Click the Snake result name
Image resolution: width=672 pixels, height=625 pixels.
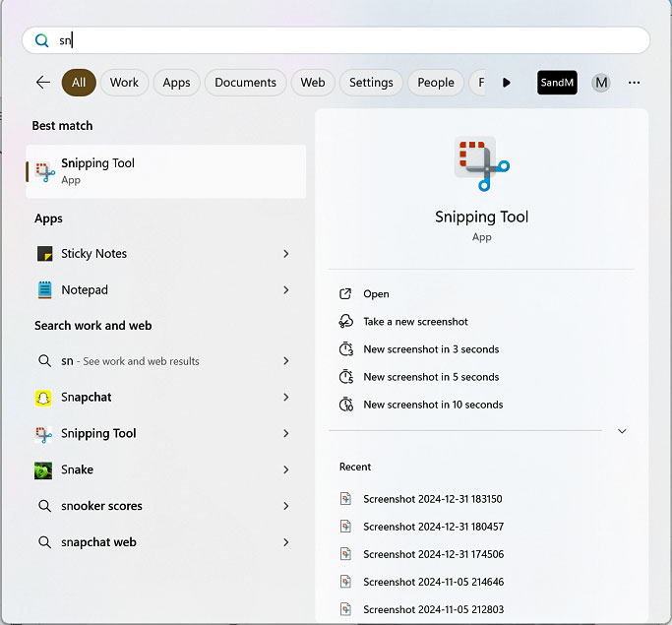coord(77,469)
